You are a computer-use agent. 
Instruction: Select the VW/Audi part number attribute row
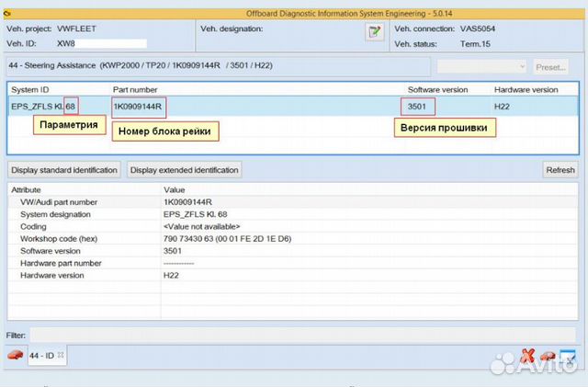[292, 202]
